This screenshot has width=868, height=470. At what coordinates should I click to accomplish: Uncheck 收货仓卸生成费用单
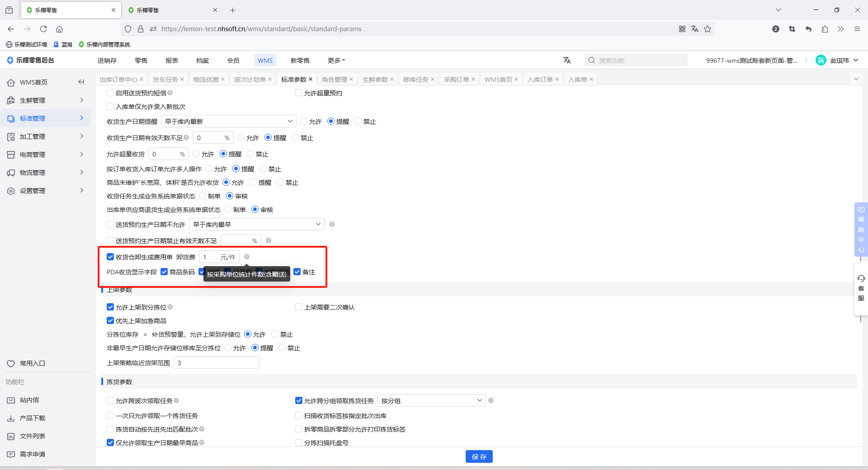(x=110, y=257)
